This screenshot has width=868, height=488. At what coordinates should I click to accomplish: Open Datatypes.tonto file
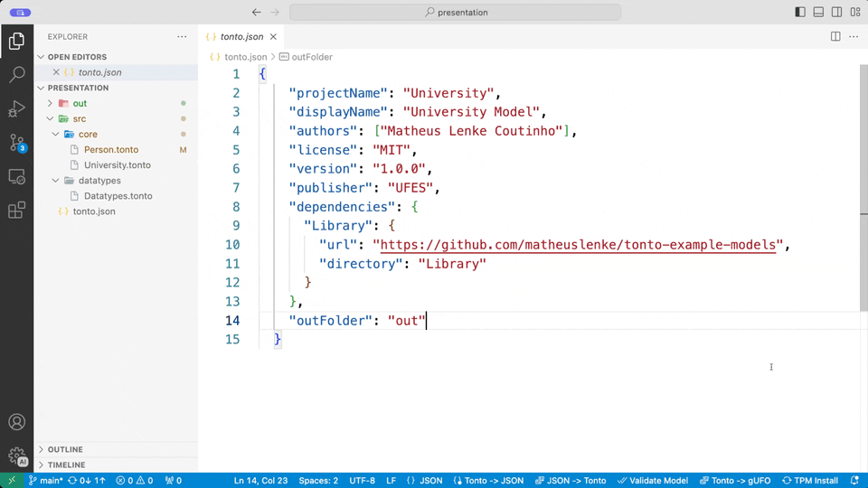[x=116, y=196]
